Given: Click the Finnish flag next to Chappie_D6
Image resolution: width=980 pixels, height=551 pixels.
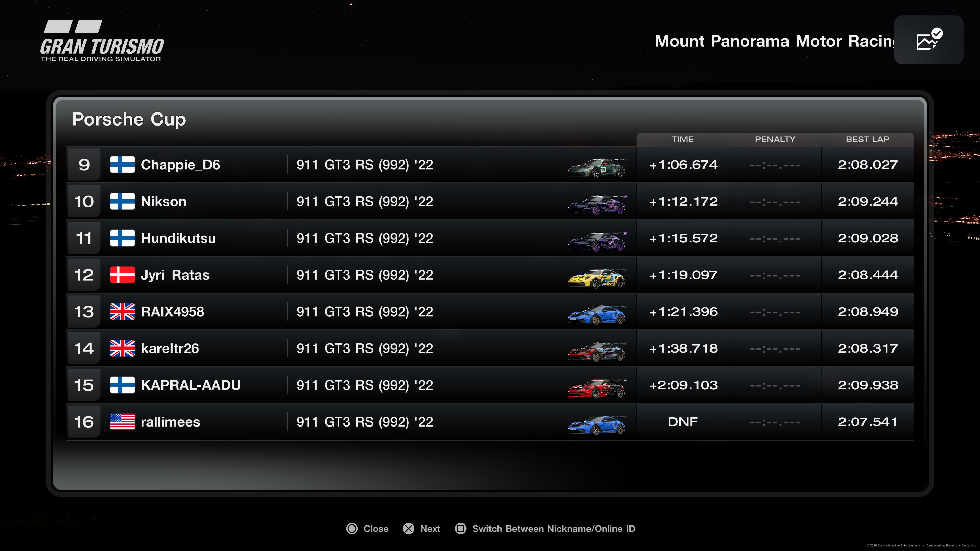Looking at the screenshot, I should click(x=122, y=165).
